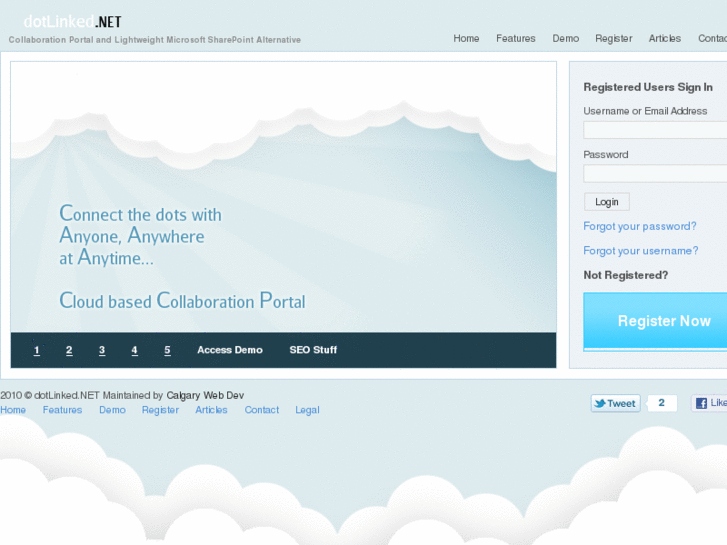Select the Access Demo slide tab
Image resolution: width=727 pixels, height=545 pixels.
click(x=230, y=350)
